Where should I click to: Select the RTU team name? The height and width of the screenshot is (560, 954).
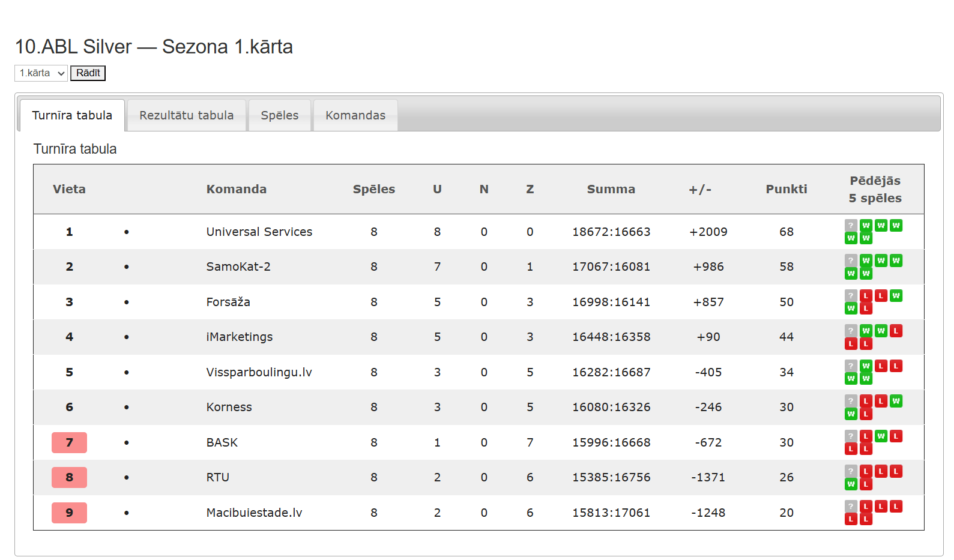click(218, 477)
